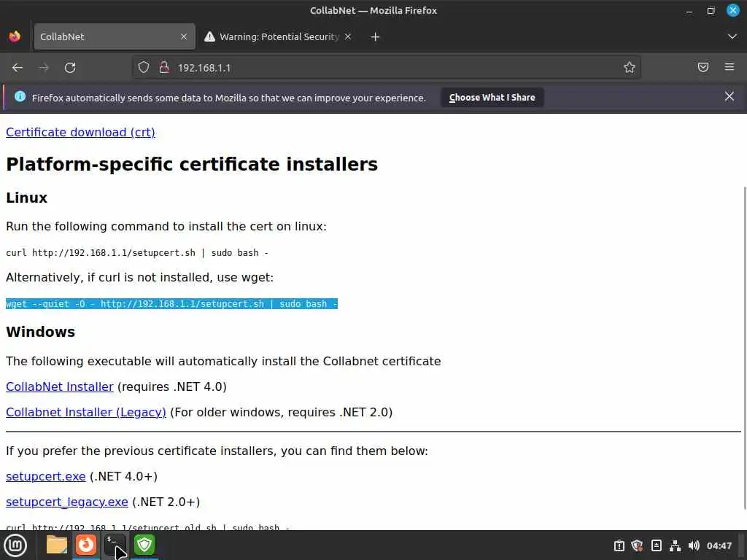Image resolution: width=747 pixels, height=560 pixels.
Task: Click the green shield taskbar app
Action: point(144,545)
